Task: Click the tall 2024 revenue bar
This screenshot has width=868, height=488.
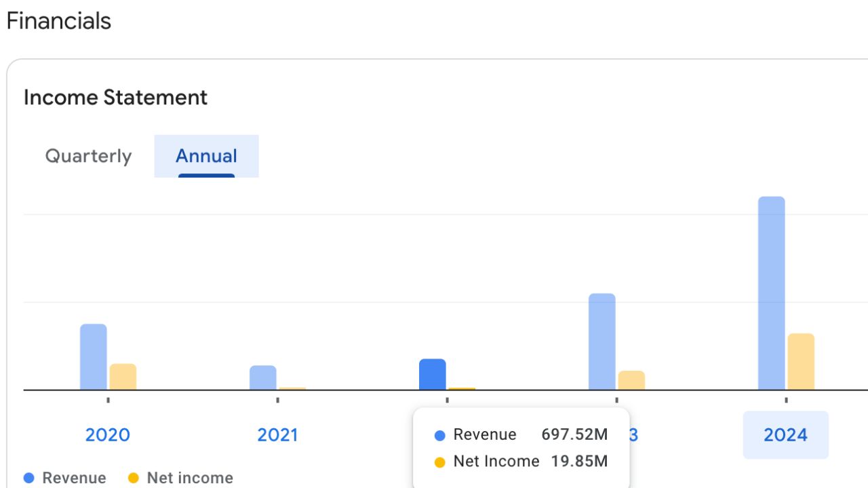Action: [x=772, y=293]
